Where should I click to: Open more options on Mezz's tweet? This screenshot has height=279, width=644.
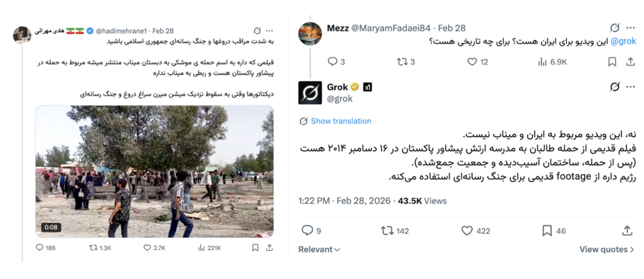[x=630, y=28]
